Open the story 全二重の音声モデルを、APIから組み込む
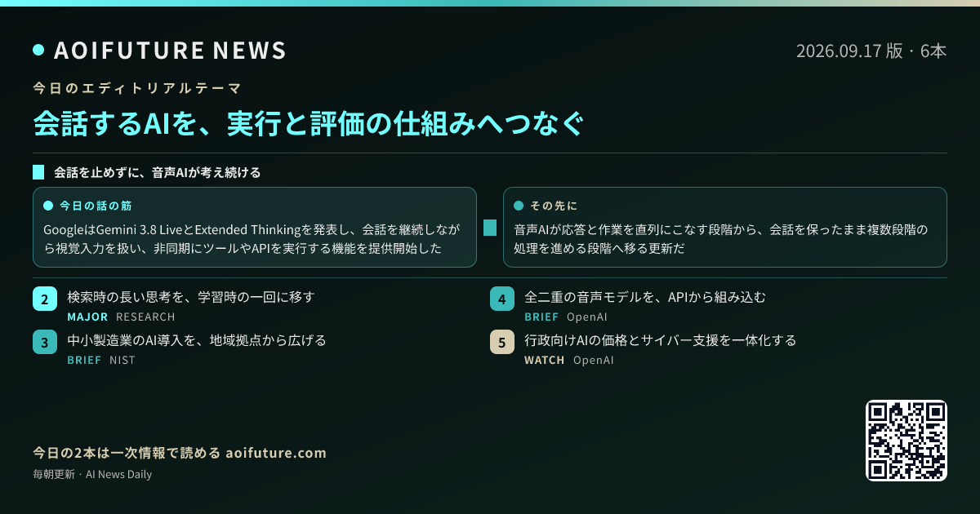Image resolution: width=980 pixels, height=514 pixels. point(645,297)
